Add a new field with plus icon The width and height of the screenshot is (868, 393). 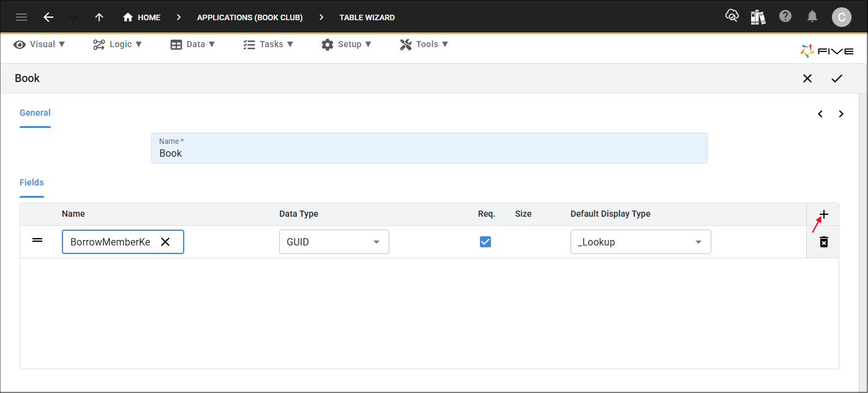coord(824,214)
